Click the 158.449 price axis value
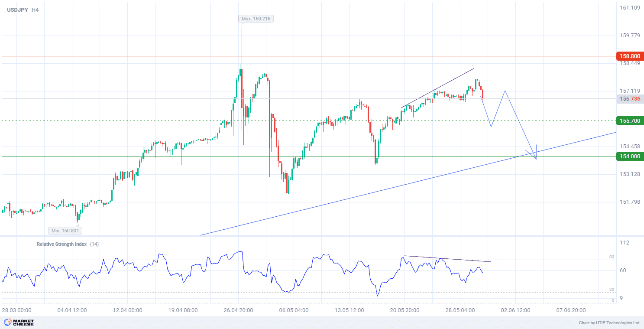The height and width of the screenshot is (329, 644). click(x=630, y=63)
